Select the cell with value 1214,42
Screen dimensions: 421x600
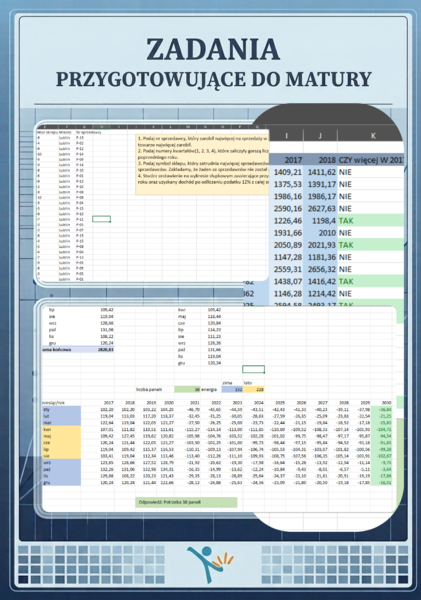point(320,294)
